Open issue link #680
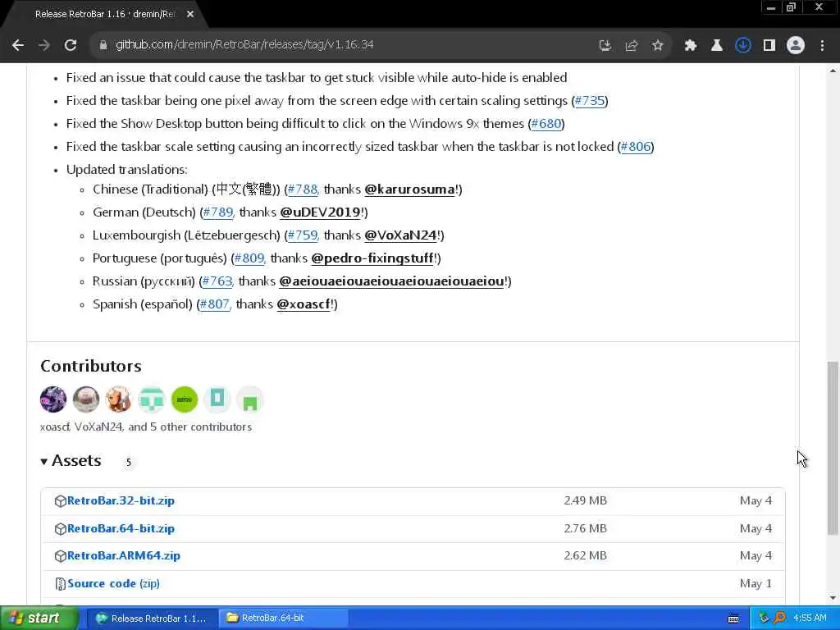 tap(546, 124)
